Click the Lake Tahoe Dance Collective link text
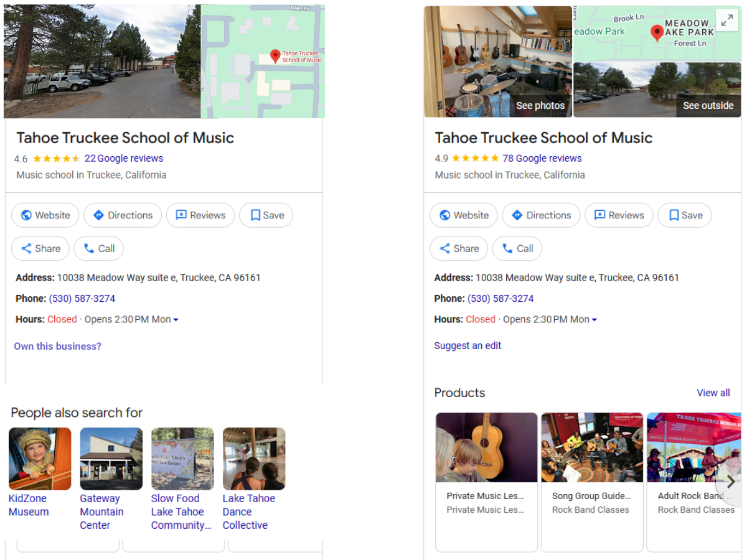Viewport: 747px width, 560px height. point(249,512)
